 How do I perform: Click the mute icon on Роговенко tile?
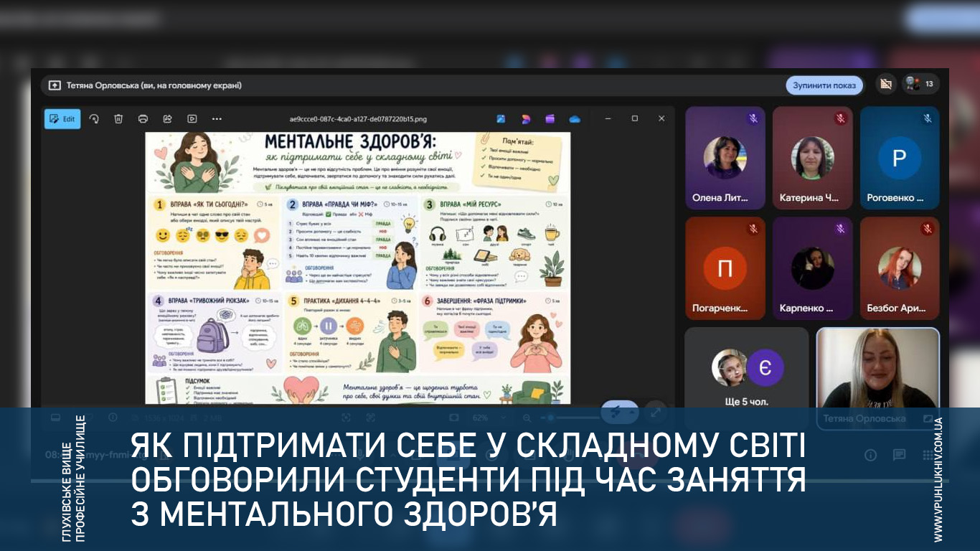coord(928,118)
